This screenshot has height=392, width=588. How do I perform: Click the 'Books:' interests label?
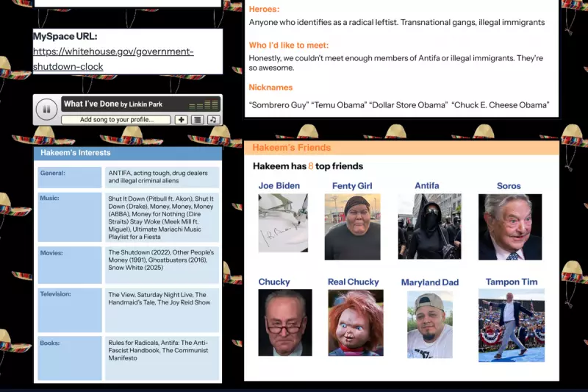[50, 343]
